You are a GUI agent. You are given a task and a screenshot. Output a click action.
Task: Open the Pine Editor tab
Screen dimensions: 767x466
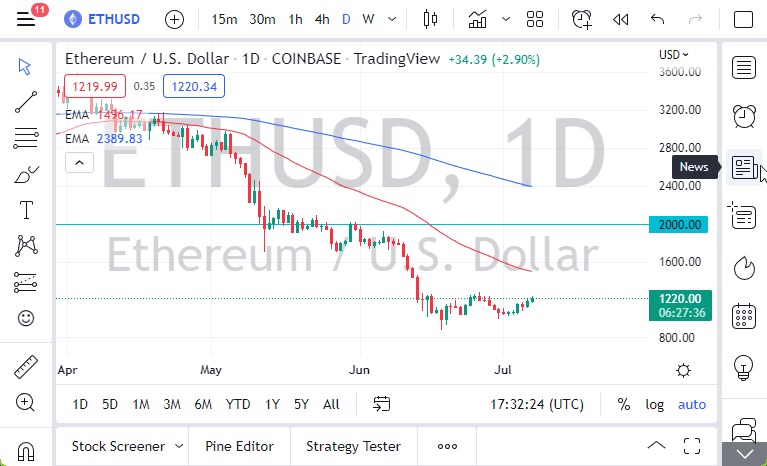click(240, 446)
